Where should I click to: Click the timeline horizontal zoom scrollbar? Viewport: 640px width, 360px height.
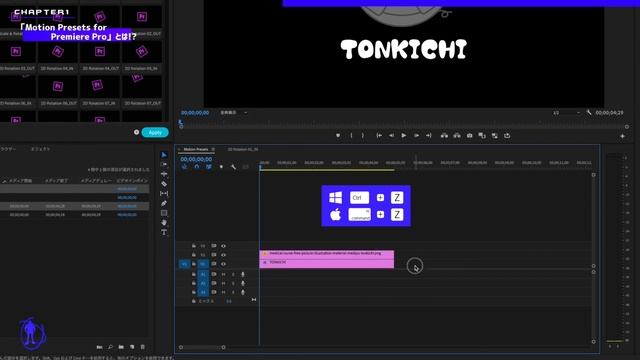click(202, 347)
